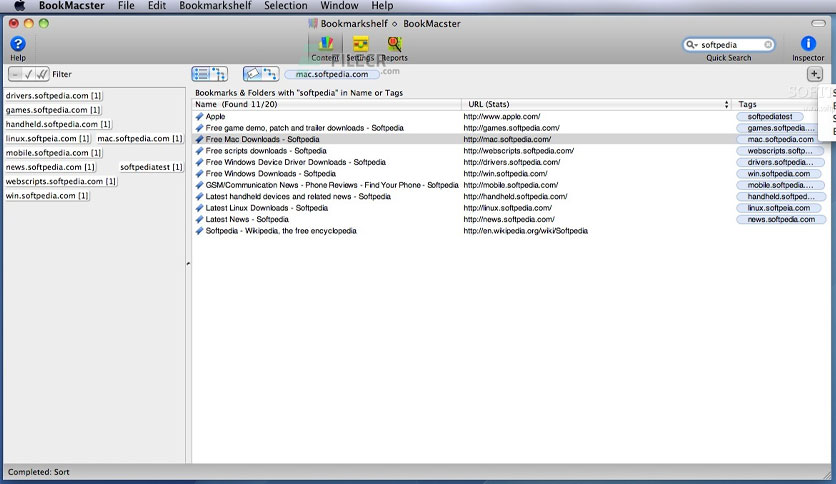Select the mac.softpedia.com [1] tag in sidebar
Screen dimensions: 836x484
140,139
